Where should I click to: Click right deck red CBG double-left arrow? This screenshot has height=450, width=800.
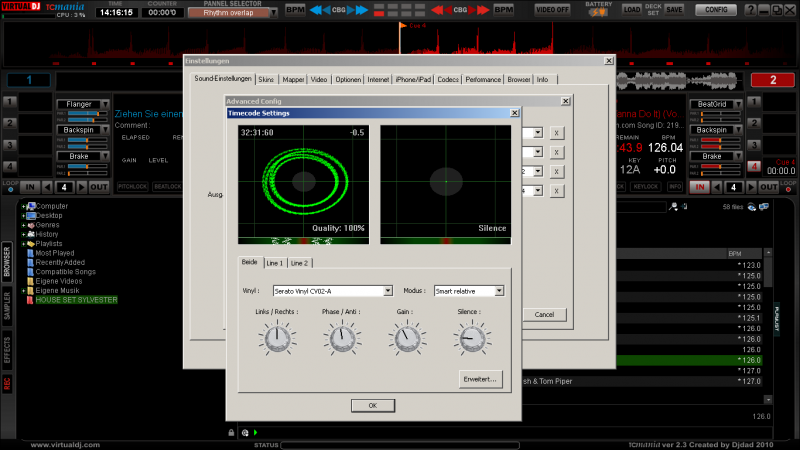click(x=437, y=10)
